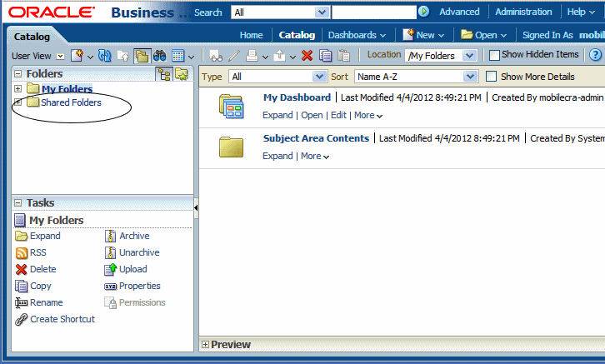Screen dimensions: 605x364
Task: Click the Print toolbar icon
Action: click(x=252, y=56)
